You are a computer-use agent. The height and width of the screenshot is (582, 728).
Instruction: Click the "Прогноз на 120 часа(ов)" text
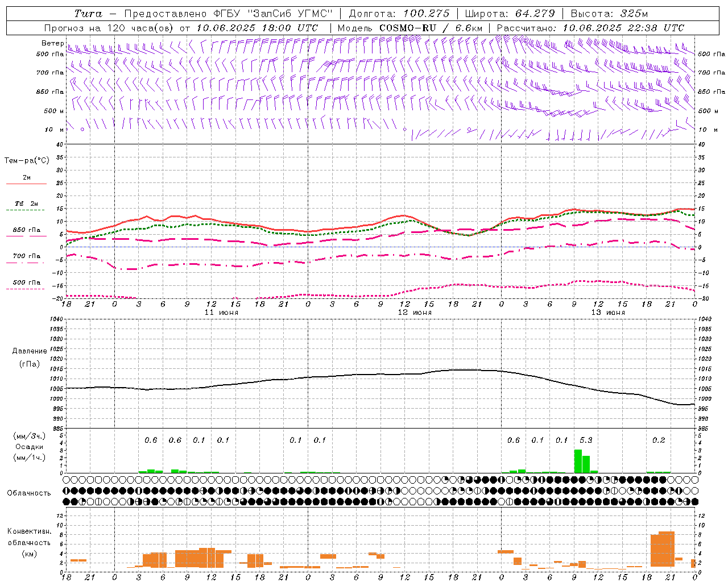click(x=110, y=28)
